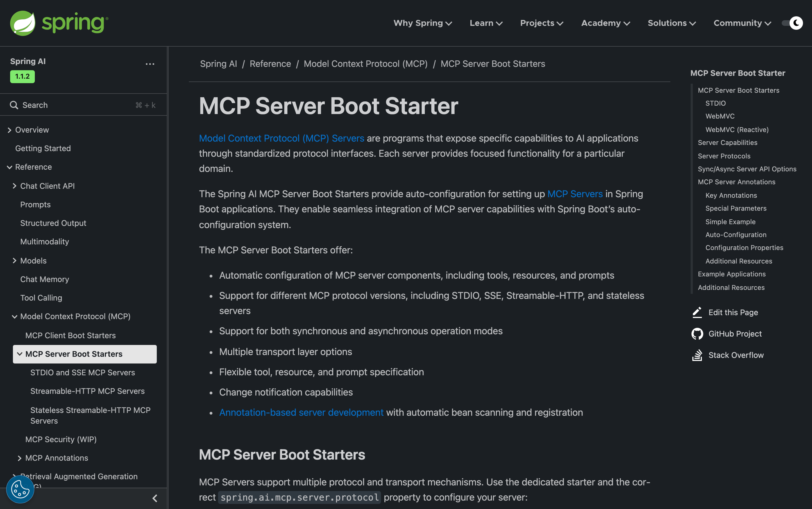This screenshot has height=509, width=812.
Task: Open the Annotation-based server development link
Action: pyautogui.click(x=301, y=412)
